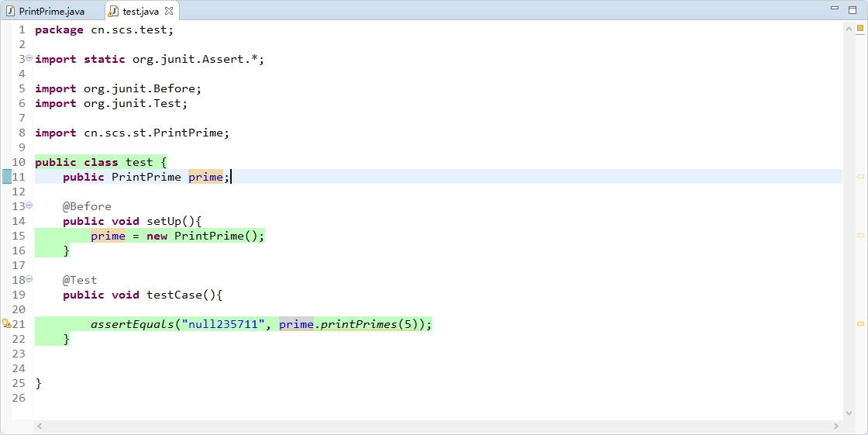The height and width of the screenshot is (435, 868).
Task: Click 'cn.scs.st.PrintPrime' import text
Action: (154, 133)
